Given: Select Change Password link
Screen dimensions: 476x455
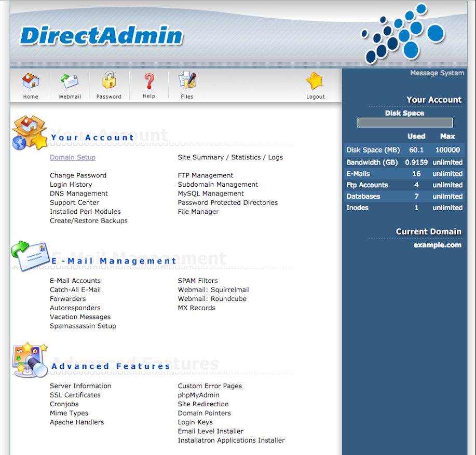Looking at the screenshot, I should click(78, 175).
